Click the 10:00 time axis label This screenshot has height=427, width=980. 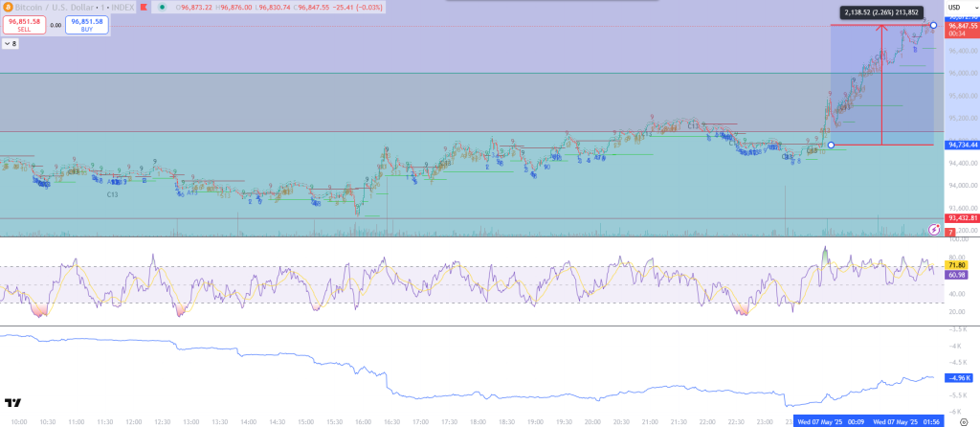[x=19, y=421]
